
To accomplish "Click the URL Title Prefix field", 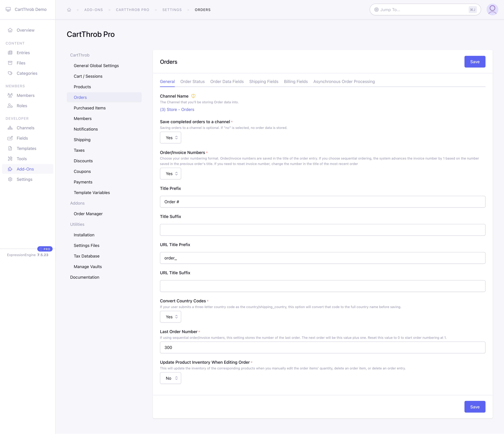I will coord(323,258).
